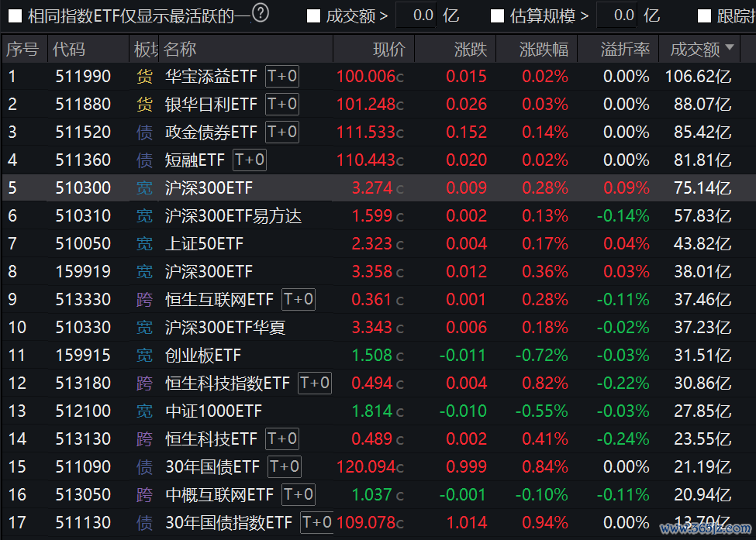
Task: Click the T+0 badge beside 30年国债ETF
Action: [285, 466]
